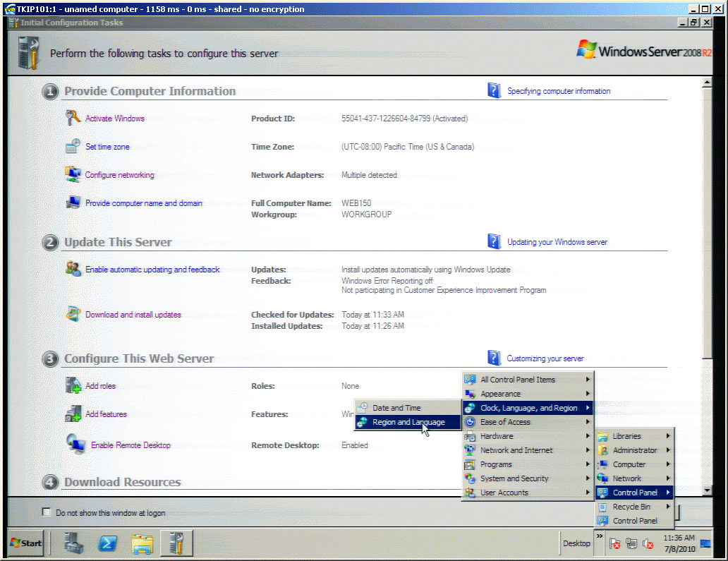Open the Specifying computer information help link

559,91
